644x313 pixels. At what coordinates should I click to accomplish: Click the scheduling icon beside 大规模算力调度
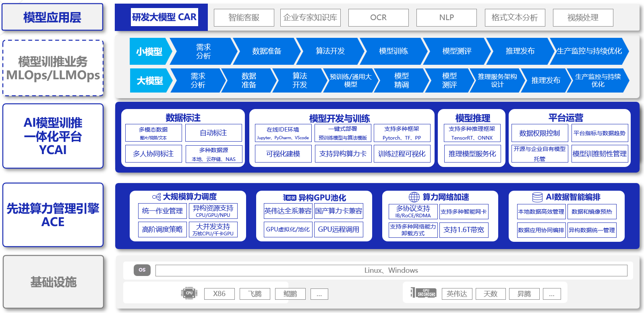156,197
